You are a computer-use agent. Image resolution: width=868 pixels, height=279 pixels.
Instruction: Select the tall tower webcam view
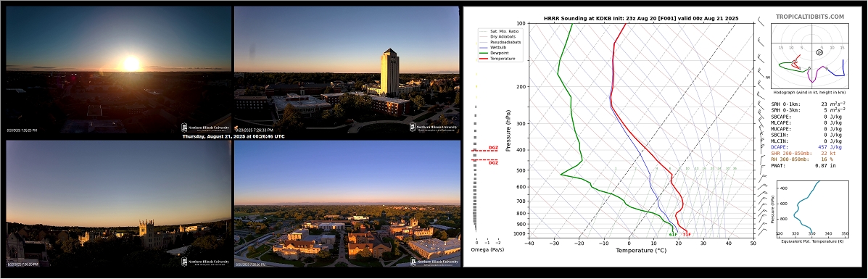347,70
